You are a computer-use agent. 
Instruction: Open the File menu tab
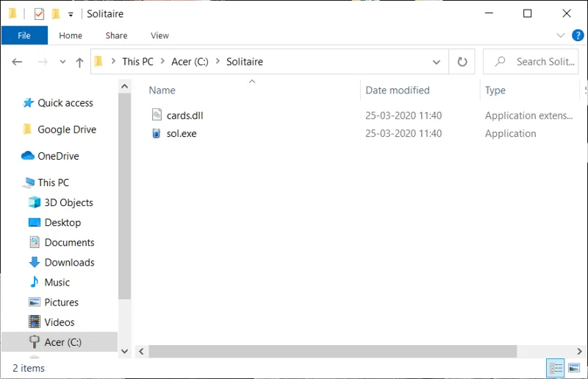(24, 35)
